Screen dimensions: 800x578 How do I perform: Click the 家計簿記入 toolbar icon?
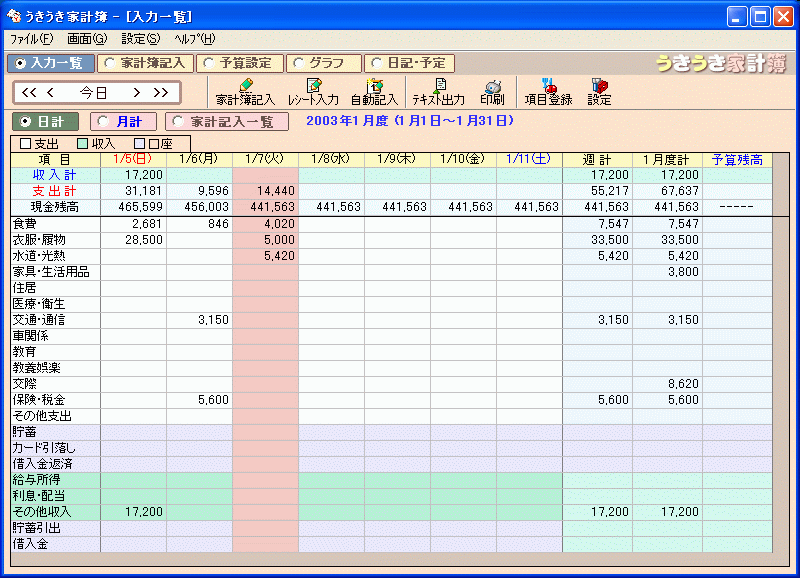pos(245,92)
